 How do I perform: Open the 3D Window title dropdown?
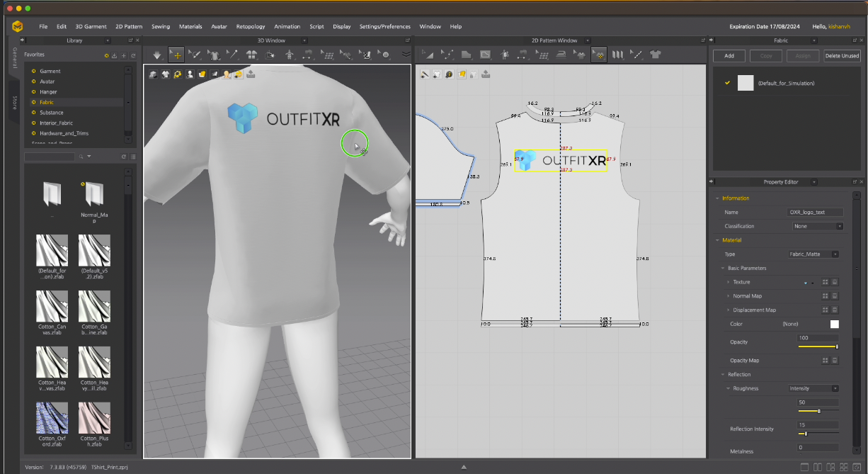304,40
